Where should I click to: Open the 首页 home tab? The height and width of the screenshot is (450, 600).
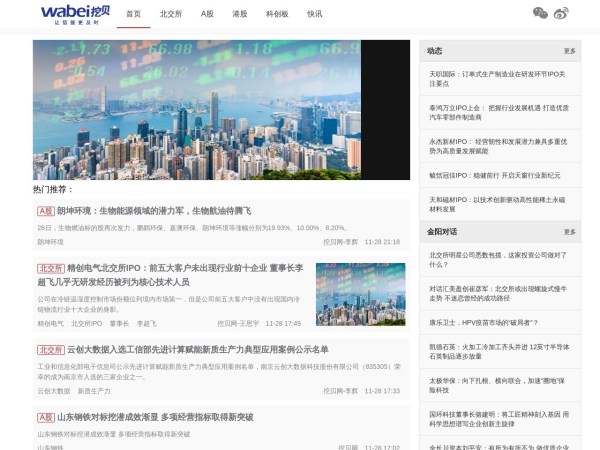point(133,14)
